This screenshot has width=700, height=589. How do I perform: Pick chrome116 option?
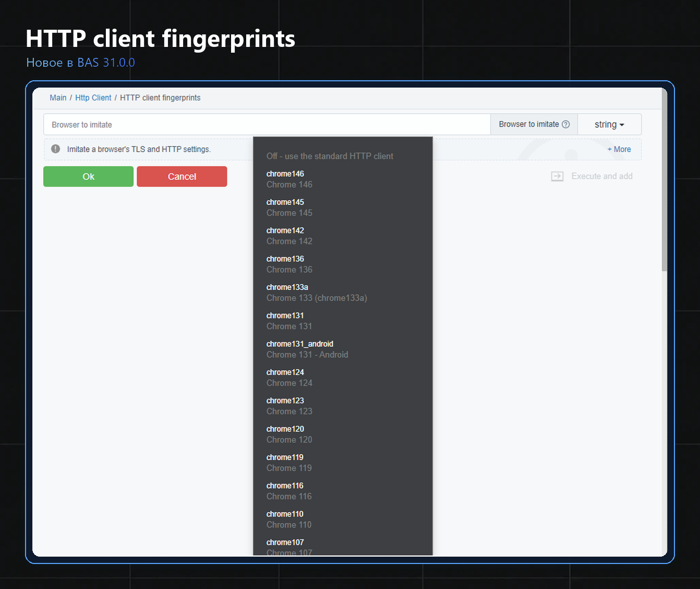343,491
